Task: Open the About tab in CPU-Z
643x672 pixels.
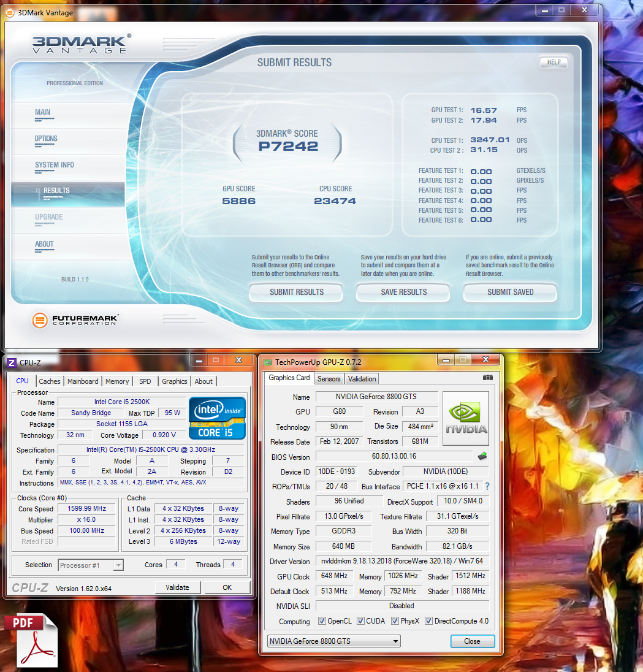Action: (204, 381)
